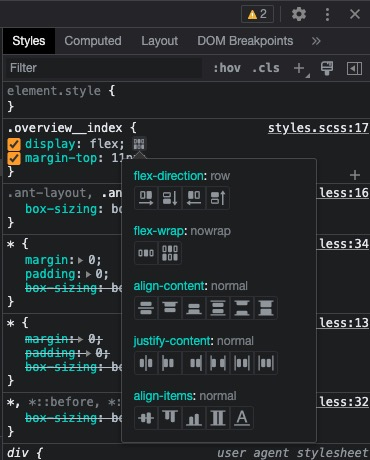This screenshot has height=460, width=370.
Task: Select the flex-wrap property label
Action: [x=158, y=231]
